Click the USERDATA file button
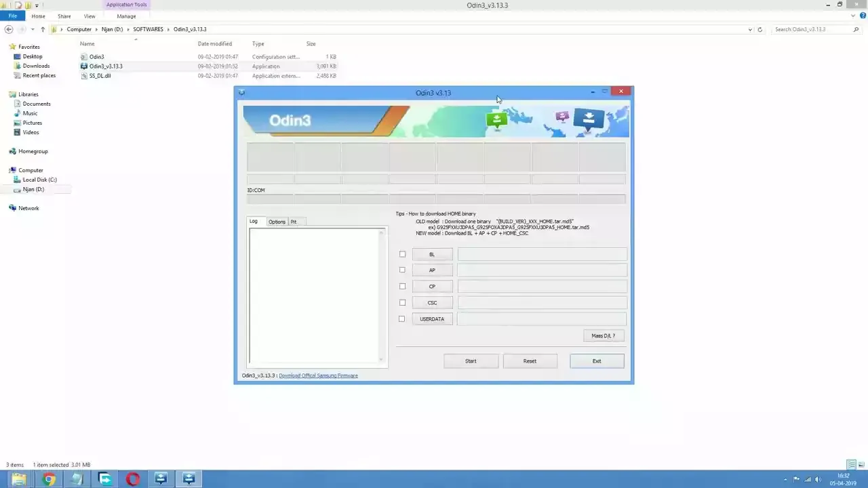 click(x=432, y=319)
